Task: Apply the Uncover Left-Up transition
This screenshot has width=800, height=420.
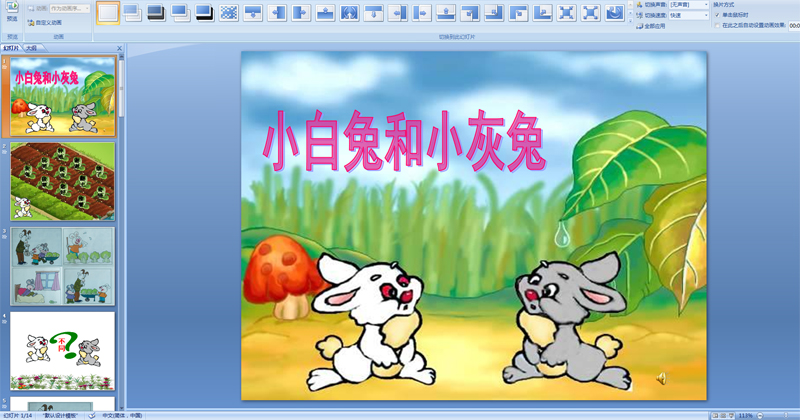Action: (x=494, y=13)
